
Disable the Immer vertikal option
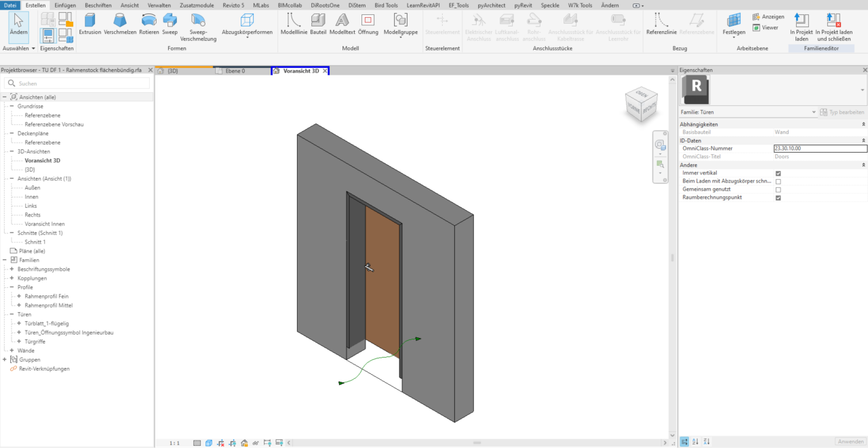pyautogui.click(x=778, y=173)
